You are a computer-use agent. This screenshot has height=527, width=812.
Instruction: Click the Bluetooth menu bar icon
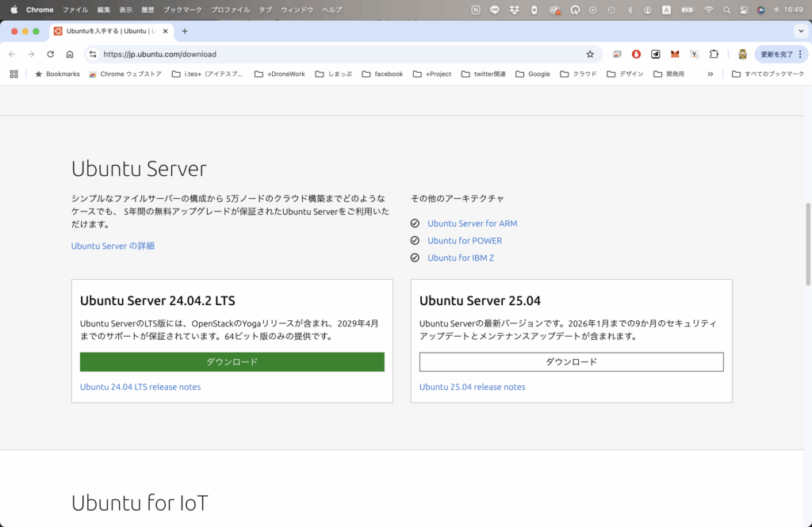[630, 10]
